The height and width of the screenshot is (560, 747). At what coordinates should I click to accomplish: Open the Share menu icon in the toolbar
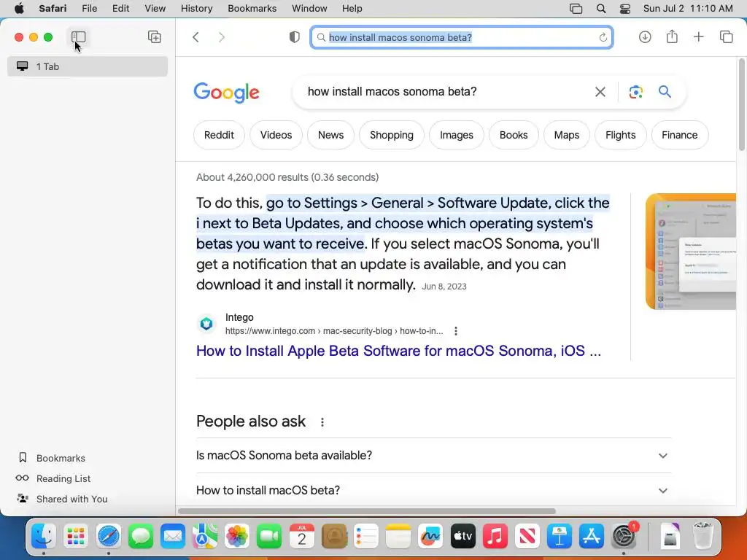(672, 36)
